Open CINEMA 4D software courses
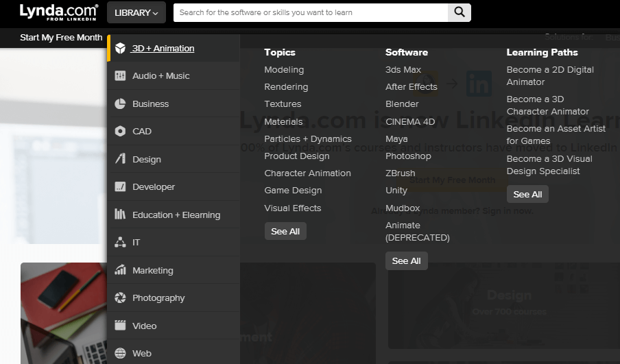The height and width of the screenshot is (364, 620). click(x=410, y=122)
